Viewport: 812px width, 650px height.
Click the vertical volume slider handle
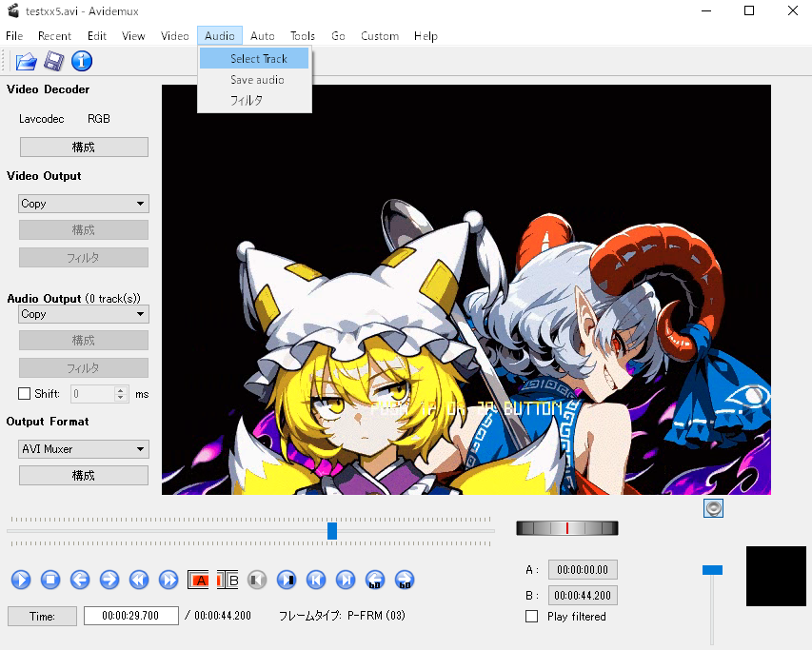coord(713,570)
